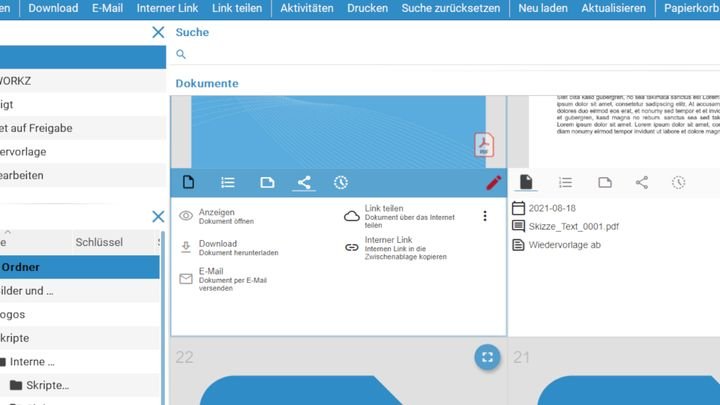
Task: Select the history clock tab on the right card
Action: [x=678, y=182]
